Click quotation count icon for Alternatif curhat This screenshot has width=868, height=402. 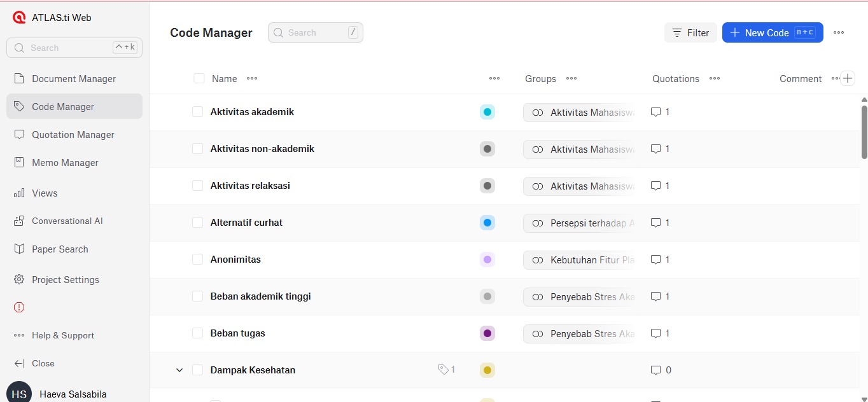coord(656,223)
